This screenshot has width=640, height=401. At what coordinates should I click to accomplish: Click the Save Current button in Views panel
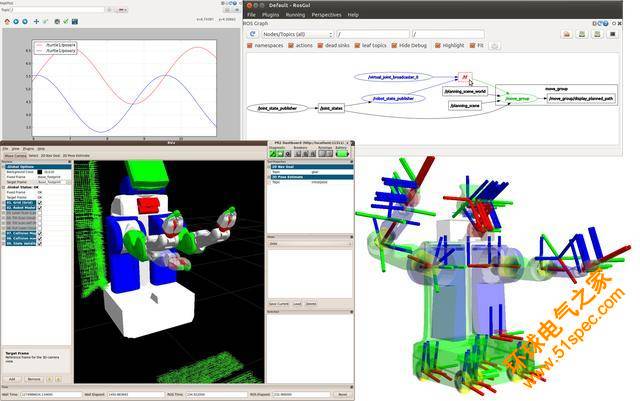coord(279,304)
